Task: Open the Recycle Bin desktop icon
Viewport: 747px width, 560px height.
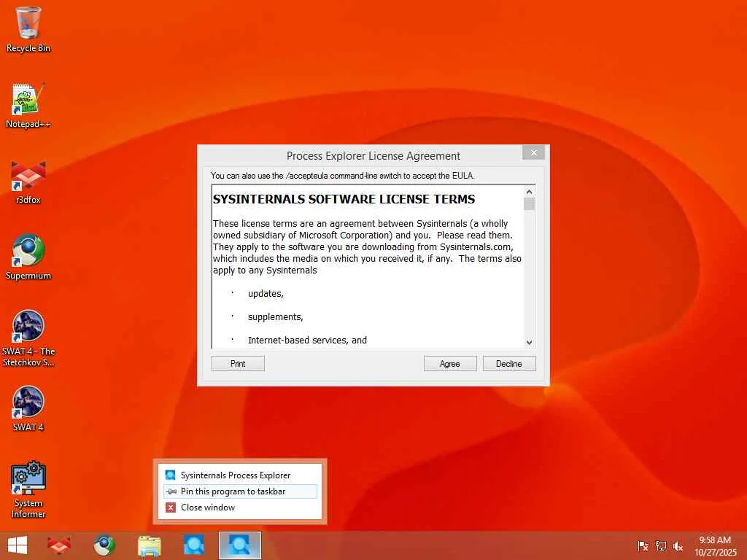Action: click(x=28, y=29)
